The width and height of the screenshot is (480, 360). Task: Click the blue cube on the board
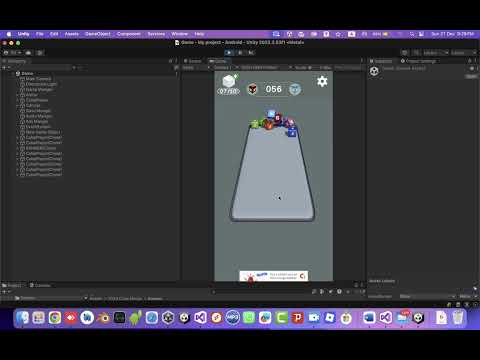click(292, 133)
